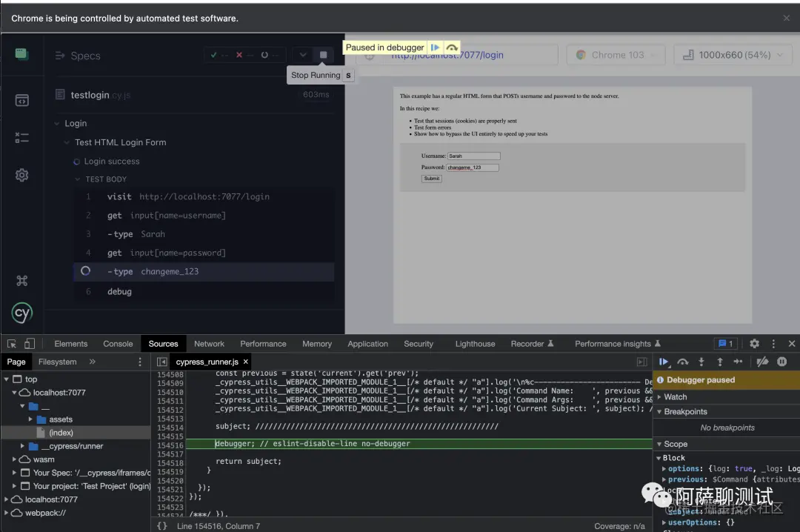The width and height of the screenshot is (800, 532).
Task: Select the debug command row
Action: point(204,291)
